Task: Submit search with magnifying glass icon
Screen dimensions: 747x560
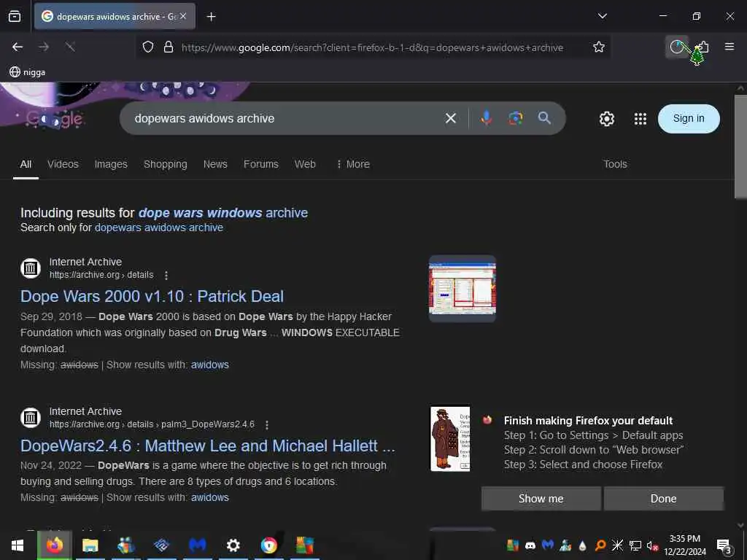Action: pyautogui.click(x=544, y=118)
